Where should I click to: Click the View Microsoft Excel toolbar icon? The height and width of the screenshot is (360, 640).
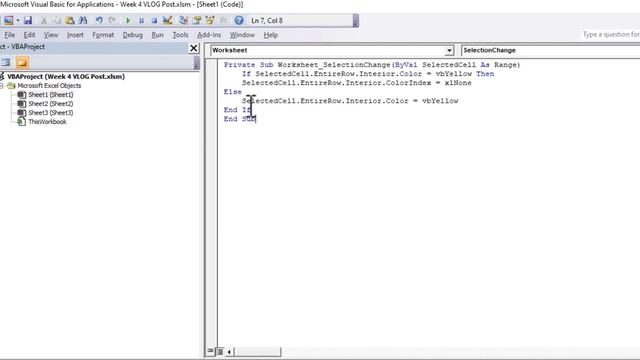point(8,20)
